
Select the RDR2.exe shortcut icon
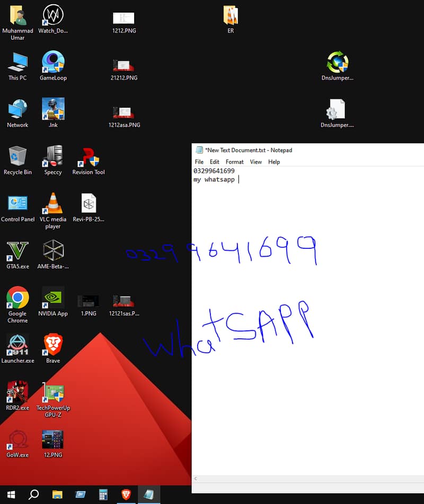pyautogui.click(x=17, y=393)
